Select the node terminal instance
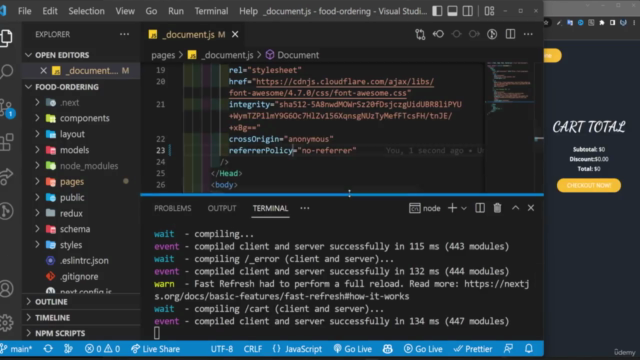 pos(424,208)
